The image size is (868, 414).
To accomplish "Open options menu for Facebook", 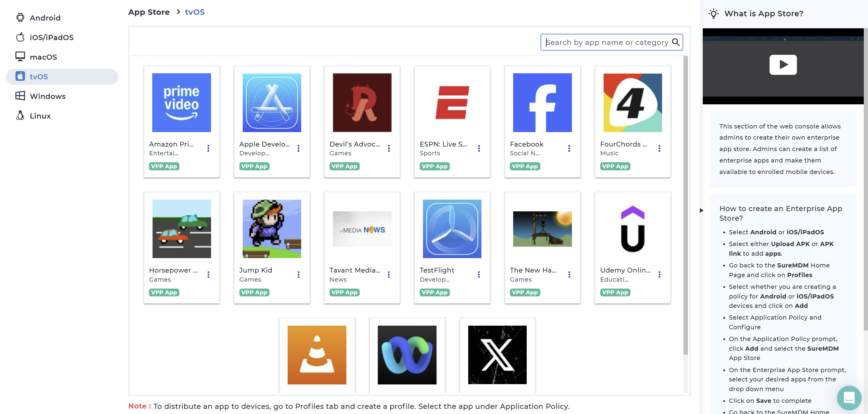I will (569, 148).
